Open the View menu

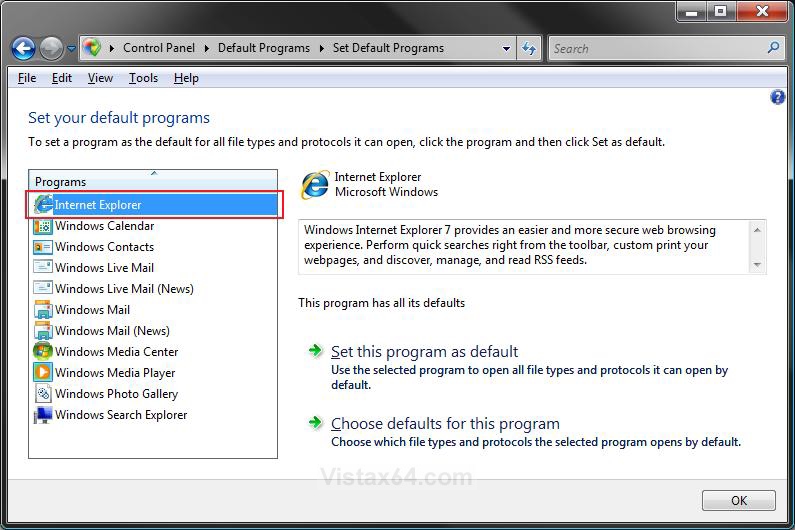pyautogui.click(x=100, y=78)
